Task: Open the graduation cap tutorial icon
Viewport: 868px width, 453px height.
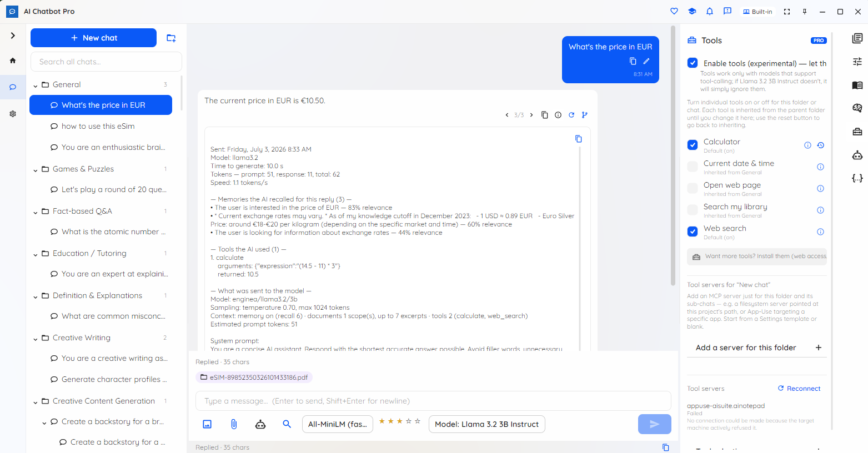Action: pos(692,11)
